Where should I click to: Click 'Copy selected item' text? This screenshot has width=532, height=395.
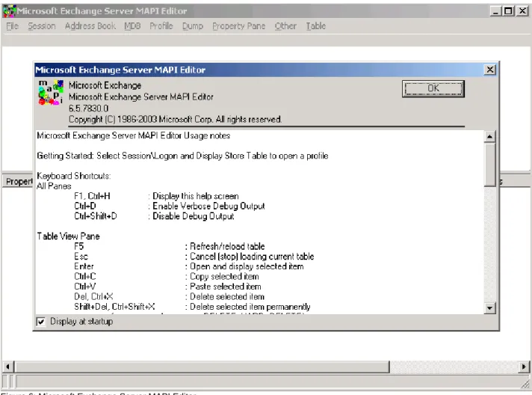(x=224, y=277)
